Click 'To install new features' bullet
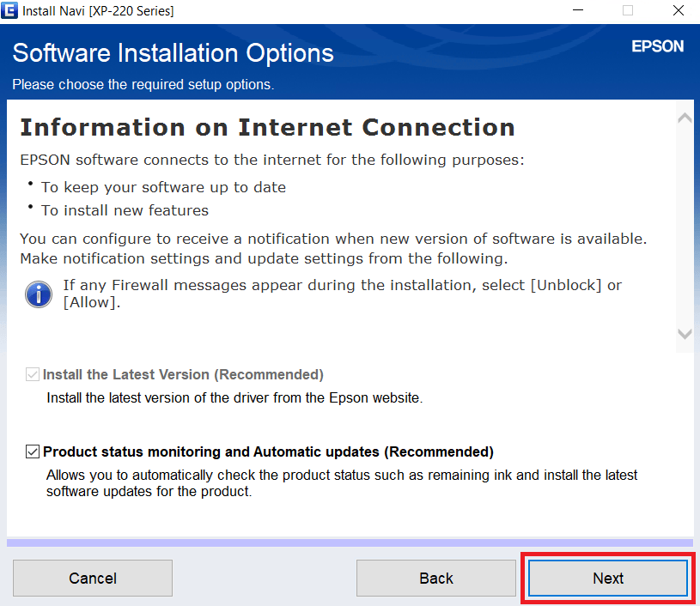This screenshot has width=700, height=606. (x=125, y=210)
